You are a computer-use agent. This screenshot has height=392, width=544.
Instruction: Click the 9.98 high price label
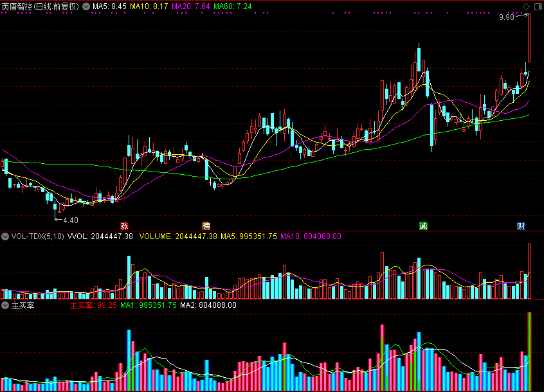pos(507,17)
